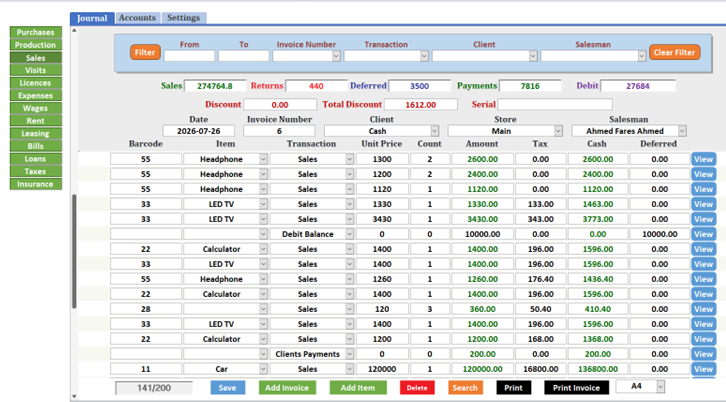
Task: Open Transaction dropdown of Debit Balance row
Action: pyautogui.click(x=350, y=234)
